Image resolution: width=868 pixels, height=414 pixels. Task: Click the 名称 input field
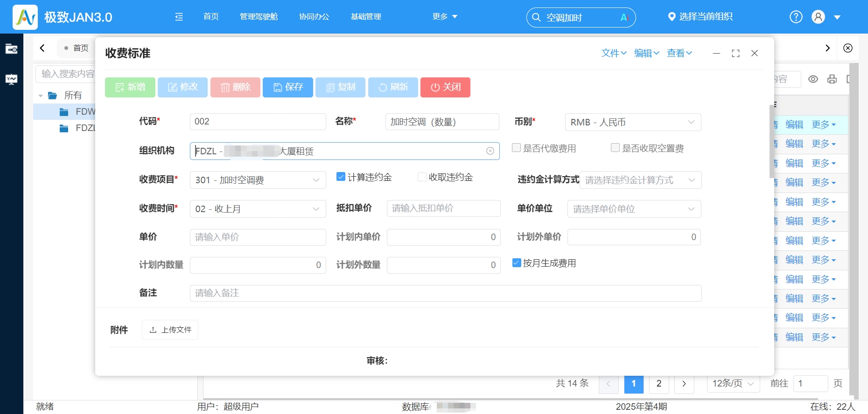(442, 122)
